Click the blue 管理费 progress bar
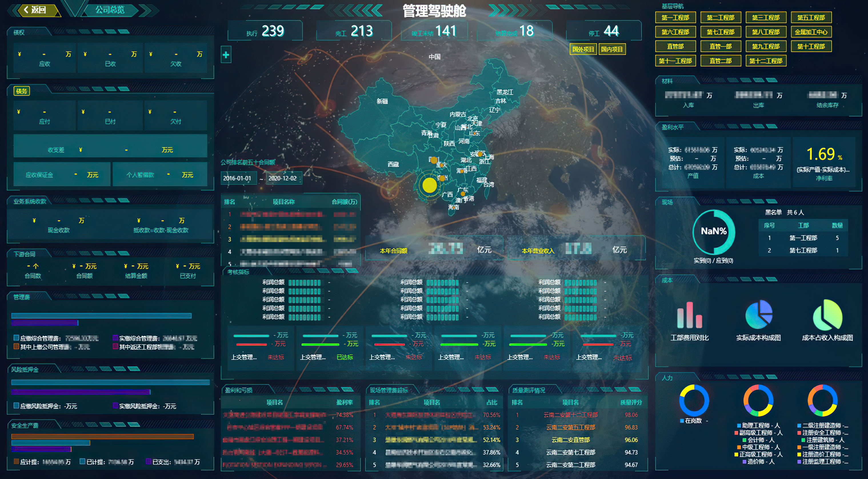This screenshot has width=868, height=479. (x=101, y=316)
